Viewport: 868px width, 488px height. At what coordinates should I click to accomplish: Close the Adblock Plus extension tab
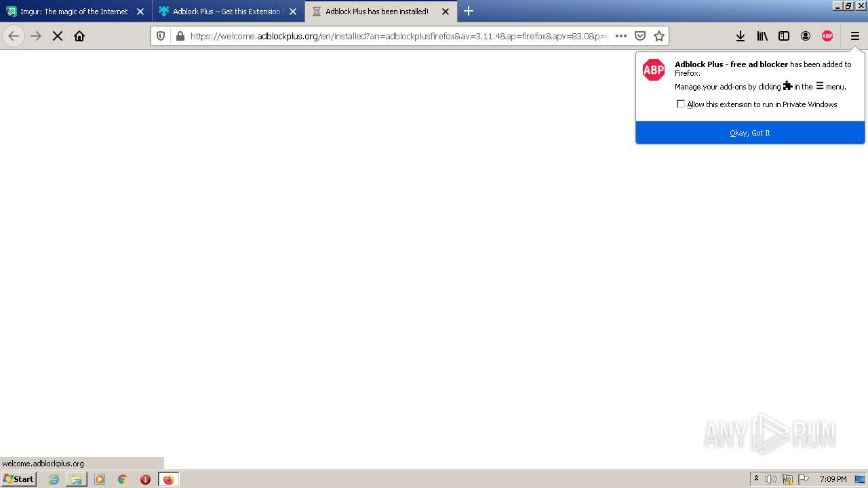tap(293, 12)
